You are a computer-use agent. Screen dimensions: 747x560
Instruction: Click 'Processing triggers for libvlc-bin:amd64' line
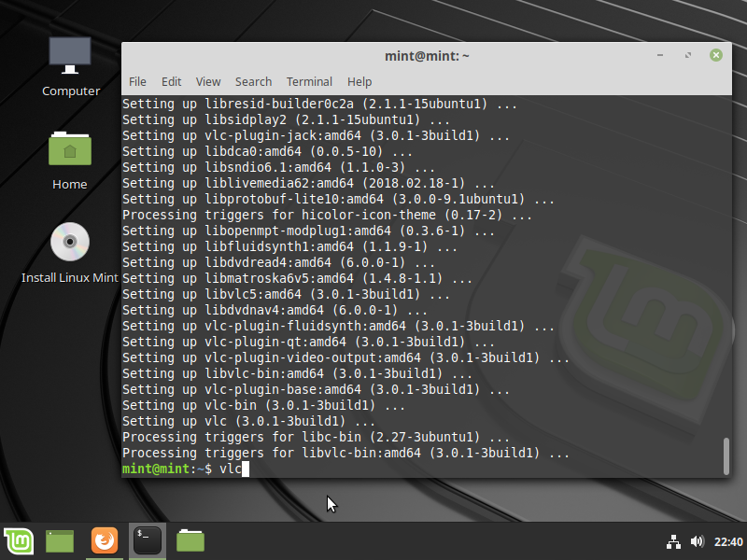pos(345,453)
